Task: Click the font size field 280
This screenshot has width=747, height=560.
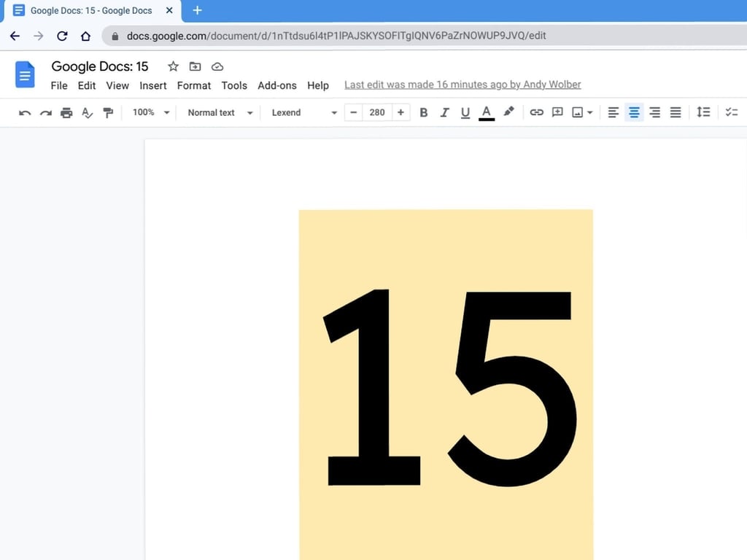Action: click(x=377, y=112)
